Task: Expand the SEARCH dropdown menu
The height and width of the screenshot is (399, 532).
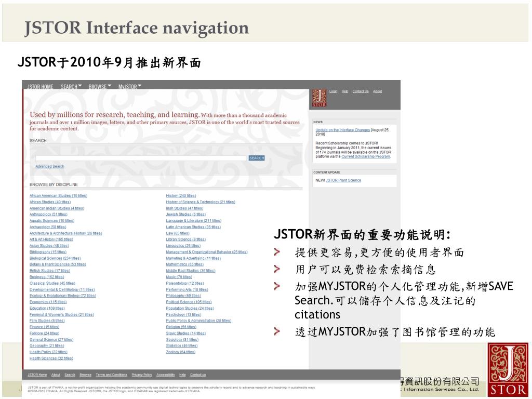Action: point(71,87)
